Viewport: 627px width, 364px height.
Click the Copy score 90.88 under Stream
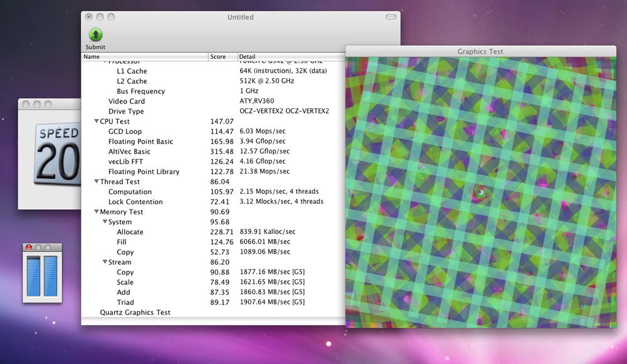pos(219,272)
